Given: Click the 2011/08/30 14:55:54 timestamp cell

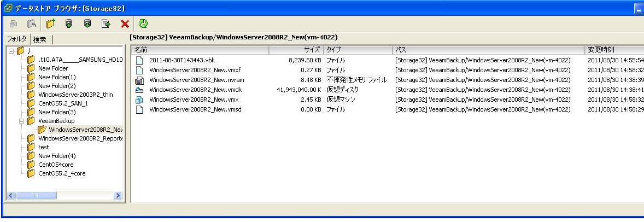Looking at the screenshot, I should click(x=616, y=60).
